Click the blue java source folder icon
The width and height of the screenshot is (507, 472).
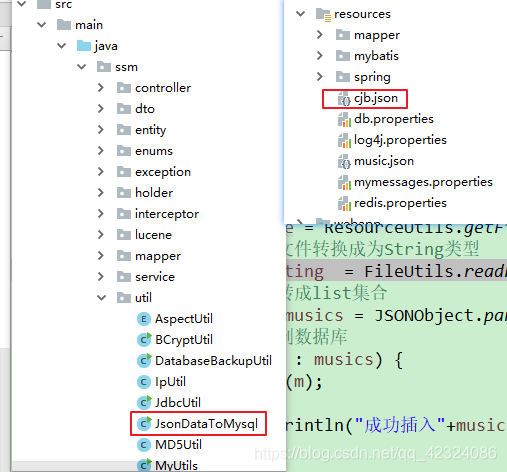pyautogui.click(x=84, y=46)
